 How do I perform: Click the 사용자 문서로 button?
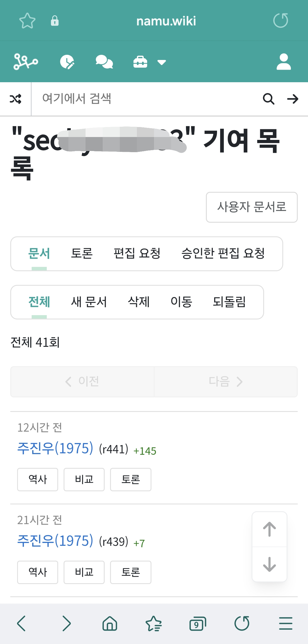(252, 207)
